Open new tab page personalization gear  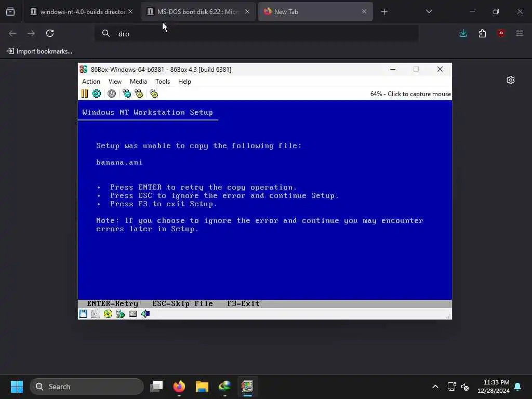point(511,80)
